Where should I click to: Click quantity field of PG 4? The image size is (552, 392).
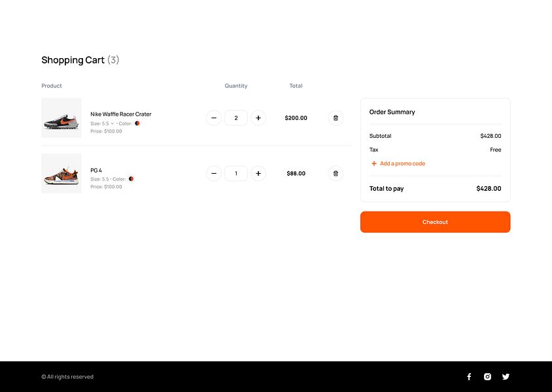tap(236, 173)
